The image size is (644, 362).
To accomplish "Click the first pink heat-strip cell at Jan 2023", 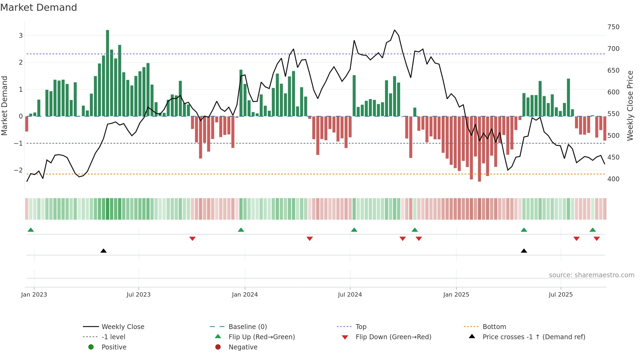I will [27, 209].
